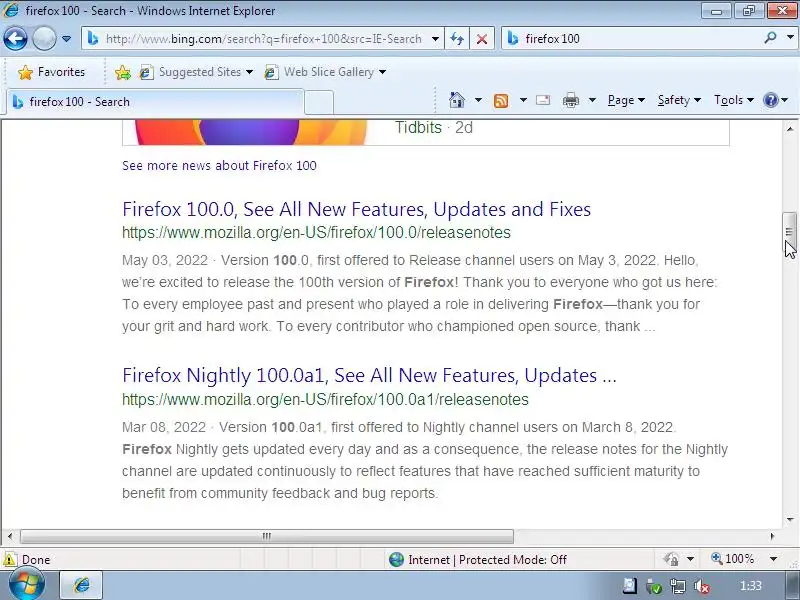
Task: Click the Bing icon in address bar
Action: [93, 38]
